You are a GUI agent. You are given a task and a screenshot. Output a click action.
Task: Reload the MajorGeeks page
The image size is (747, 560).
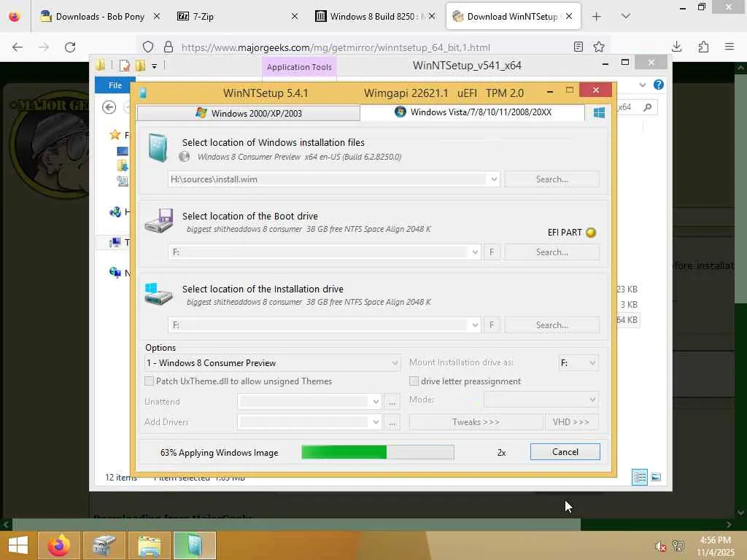70,47
